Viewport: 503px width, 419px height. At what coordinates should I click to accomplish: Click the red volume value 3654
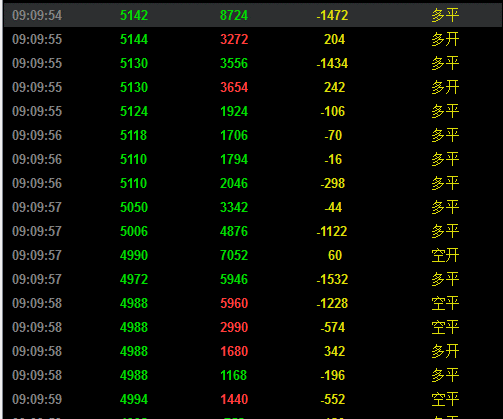point(234,87)
